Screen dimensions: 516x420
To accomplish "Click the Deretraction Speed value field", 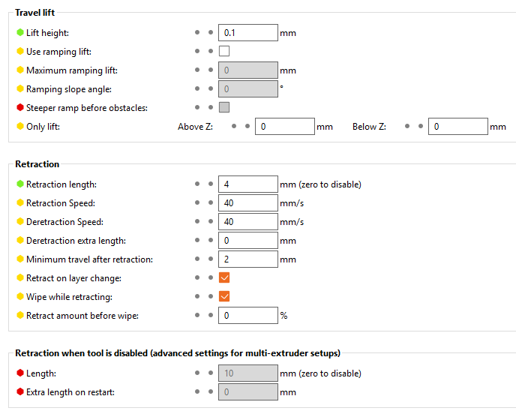I will point(248,221).
